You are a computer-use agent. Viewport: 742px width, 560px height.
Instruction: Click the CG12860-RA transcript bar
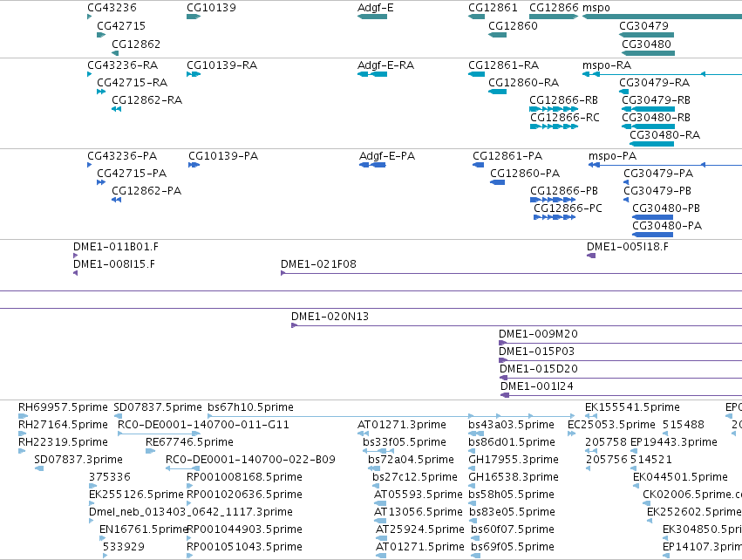coord(497,92)
